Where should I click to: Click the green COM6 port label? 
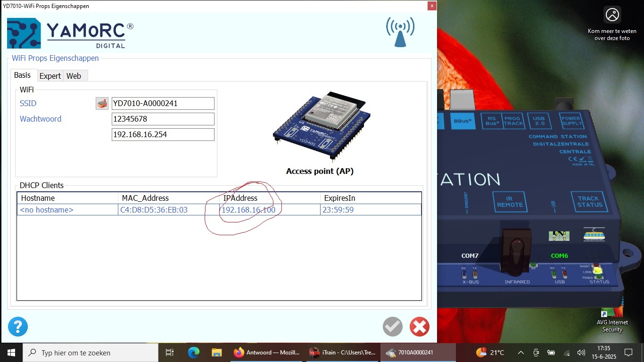pos(560,256)
